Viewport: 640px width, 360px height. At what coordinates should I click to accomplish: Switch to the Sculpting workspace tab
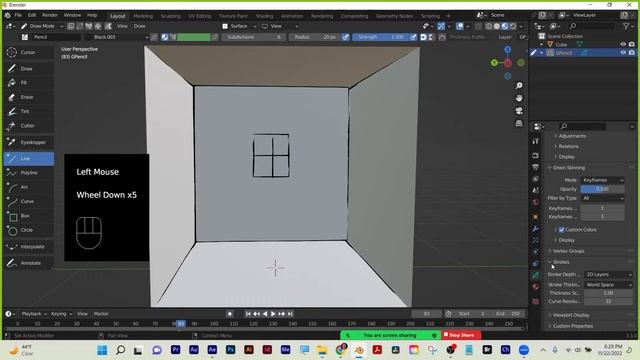pyautogui.click(x=170, y=16)
